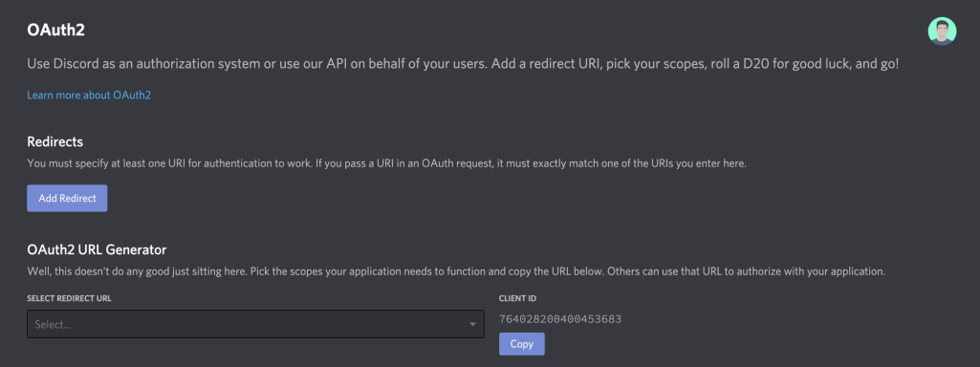Click the OAuth2 URL Generator heading
Screen dimensions: 980x367
(x=97, y=250)
